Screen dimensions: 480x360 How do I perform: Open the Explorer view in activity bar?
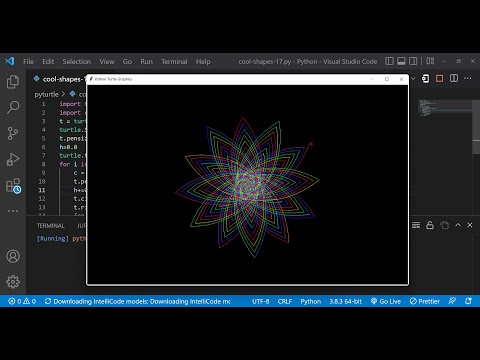[13, 82]
